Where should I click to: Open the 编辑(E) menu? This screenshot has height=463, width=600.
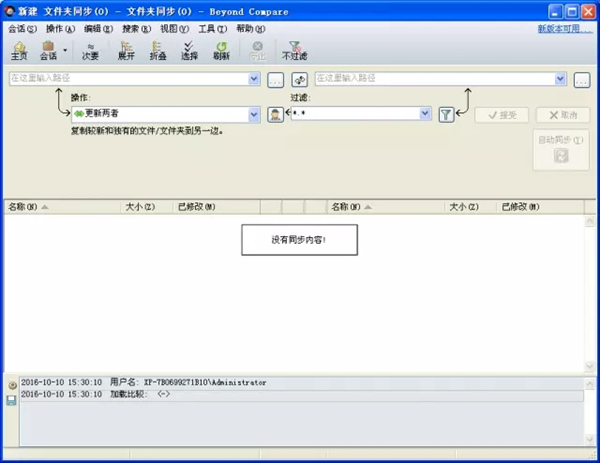pos(98,29)
